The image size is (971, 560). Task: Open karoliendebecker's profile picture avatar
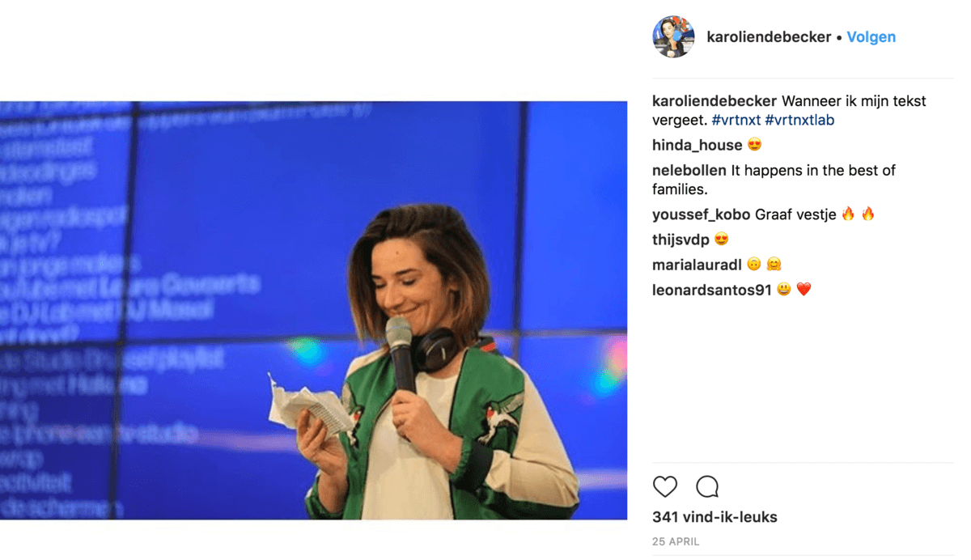coord(673,36)
